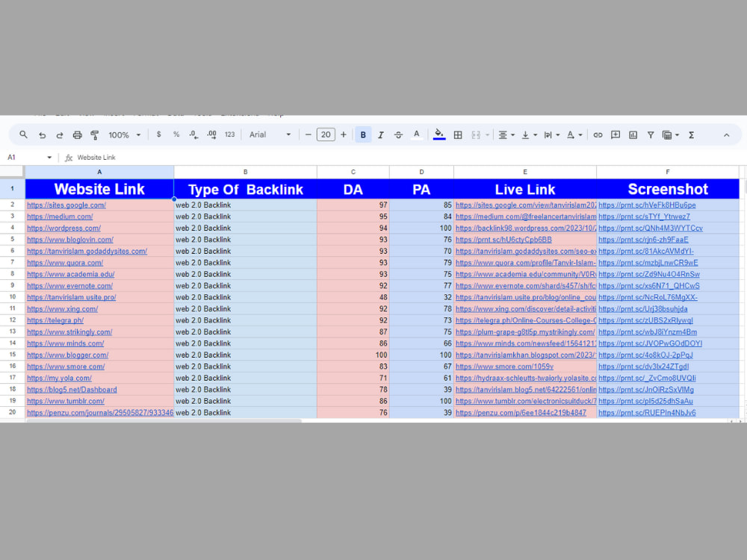Viewport: 747px width, 560px height.
Task: Click the name box showing A1
Action: tap(26, 157)
